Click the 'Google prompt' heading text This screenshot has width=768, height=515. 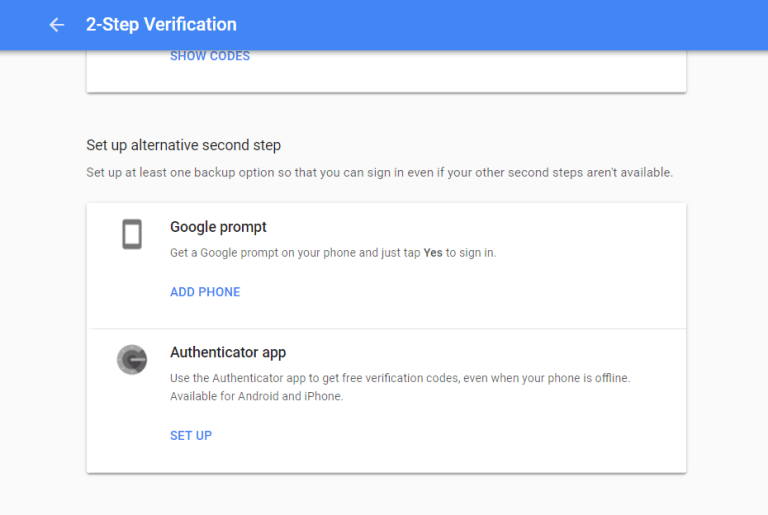click(x=218, y=227)
